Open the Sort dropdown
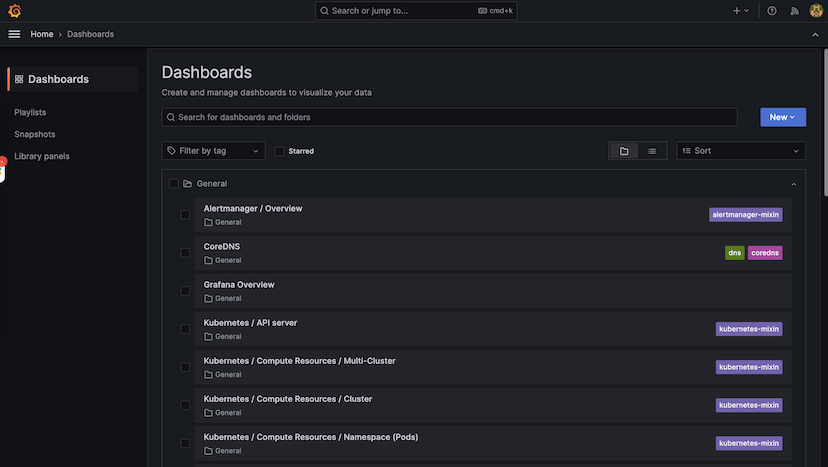The image size is (828, 467). click(x=741, y=151)
